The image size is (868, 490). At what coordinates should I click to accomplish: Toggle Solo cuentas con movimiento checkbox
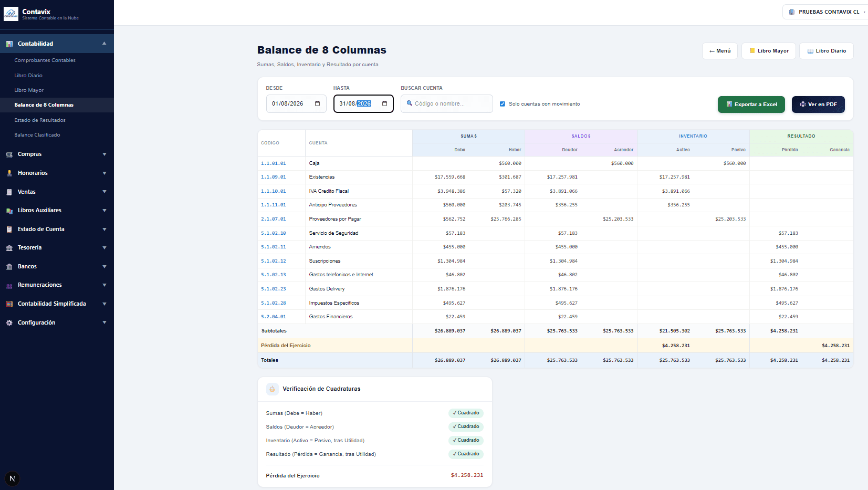click(503, 104)
